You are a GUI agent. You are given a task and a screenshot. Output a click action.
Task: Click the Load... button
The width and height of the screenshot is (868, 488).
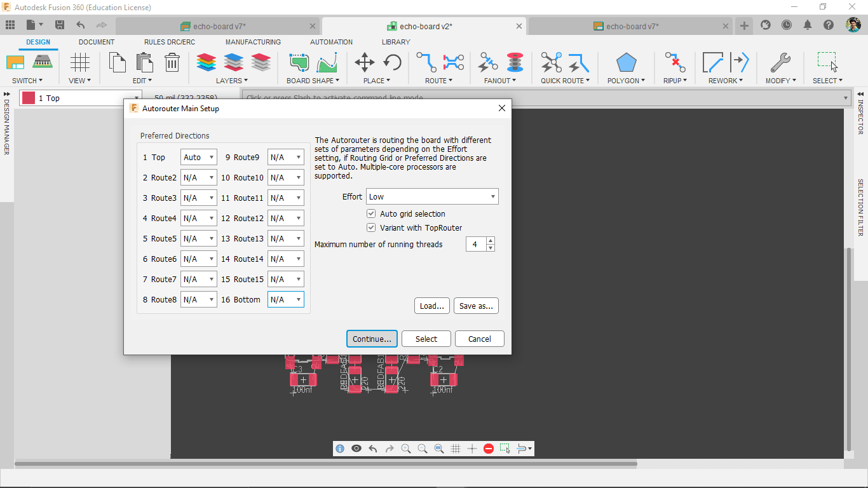[432, 306]
